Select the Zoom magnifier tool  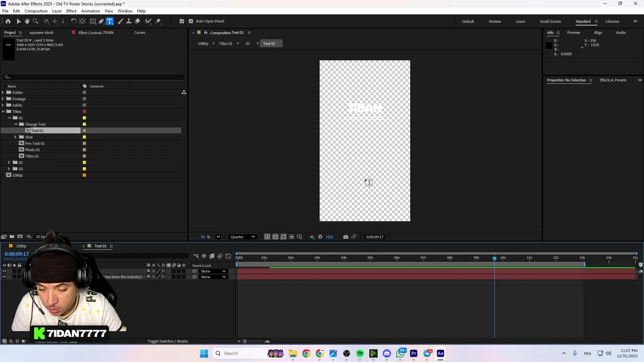tap(36, 21)
